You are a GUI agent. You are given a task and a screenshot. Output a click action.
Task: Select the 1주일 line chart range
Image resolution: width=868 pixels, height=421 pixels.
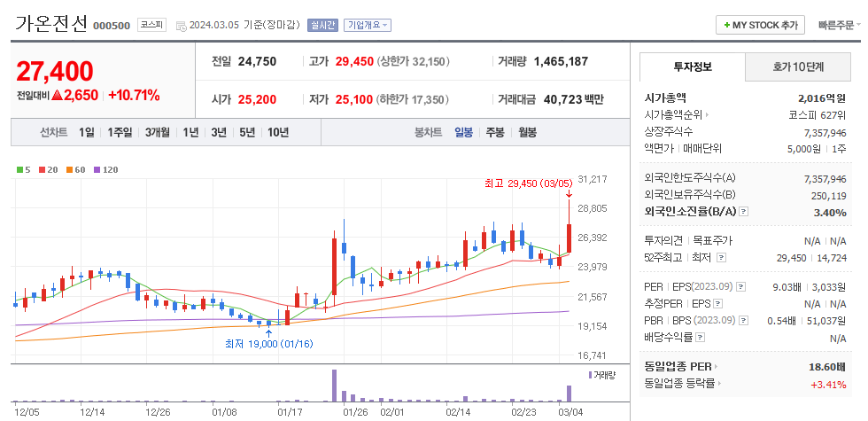(x=120, y=132)
